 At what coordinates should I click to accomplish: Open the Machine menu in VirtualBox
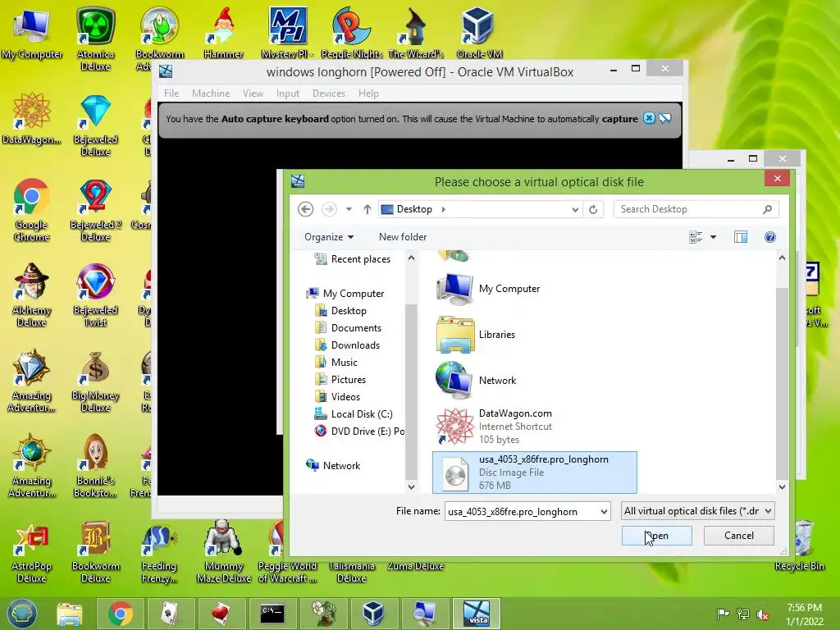pyautogui.click(x=211, y=94)
